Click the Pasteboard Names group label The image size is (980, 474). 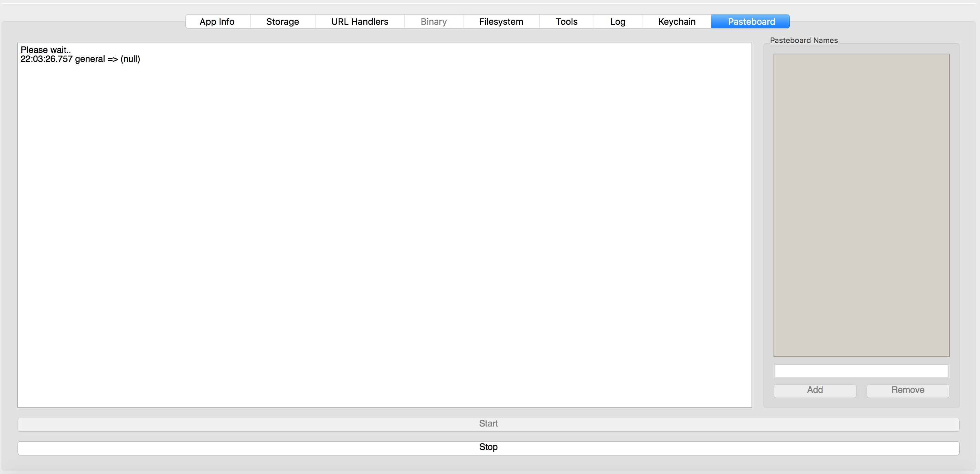click(804, 40)
